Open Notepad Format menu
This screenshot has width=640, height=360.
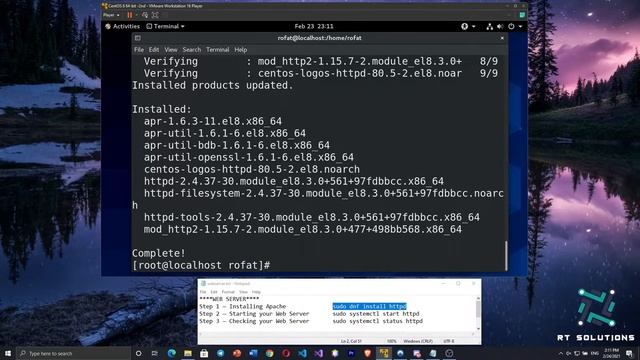pyautogui.click(x=228, y=292)
